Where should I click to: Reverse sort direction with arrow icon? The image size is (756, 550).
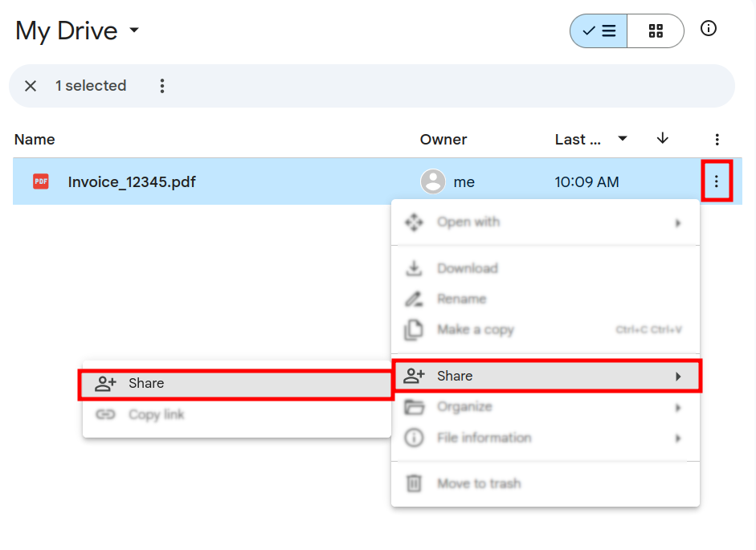pos(663,139)
